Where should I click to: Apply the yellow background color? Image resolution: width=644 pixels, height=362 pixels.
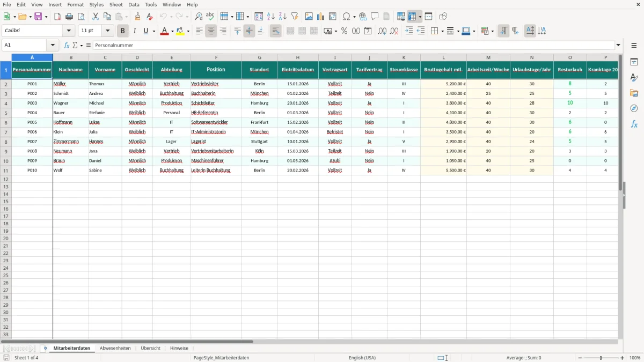(x=180, y=31)
